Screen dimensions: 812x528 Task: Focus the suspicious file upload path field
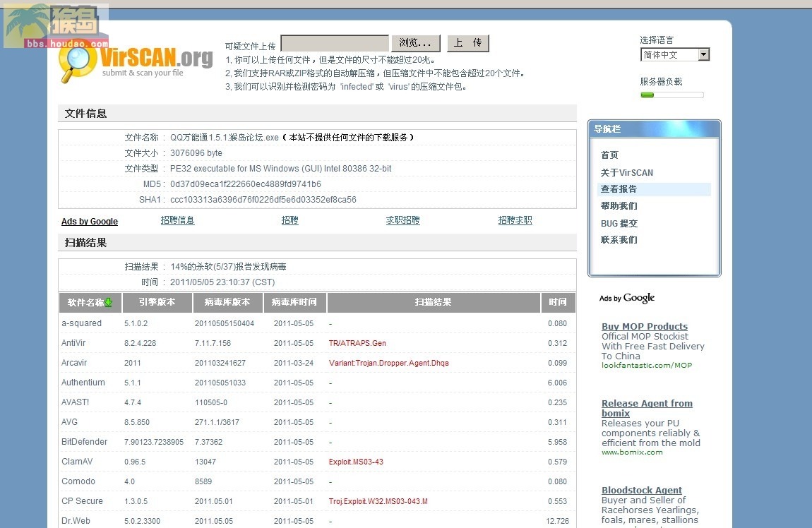coord(335,43)
